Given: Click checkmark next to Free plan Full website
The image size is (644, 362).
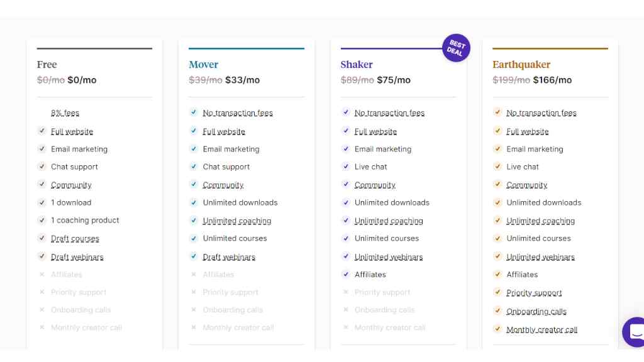Looking at the screenshot, I should (42, 131).
